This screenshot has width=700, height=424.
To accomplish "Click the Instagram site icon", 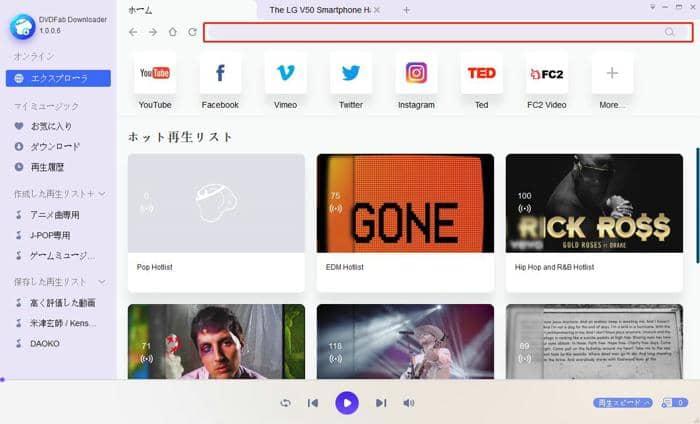I will click(x=416, y=73).
